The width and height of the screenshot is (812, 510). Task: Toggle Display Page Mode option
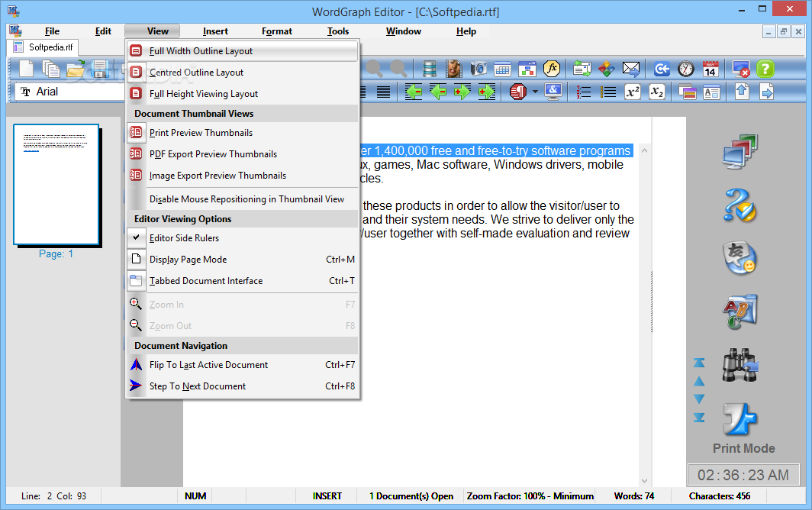pos(242,259)
